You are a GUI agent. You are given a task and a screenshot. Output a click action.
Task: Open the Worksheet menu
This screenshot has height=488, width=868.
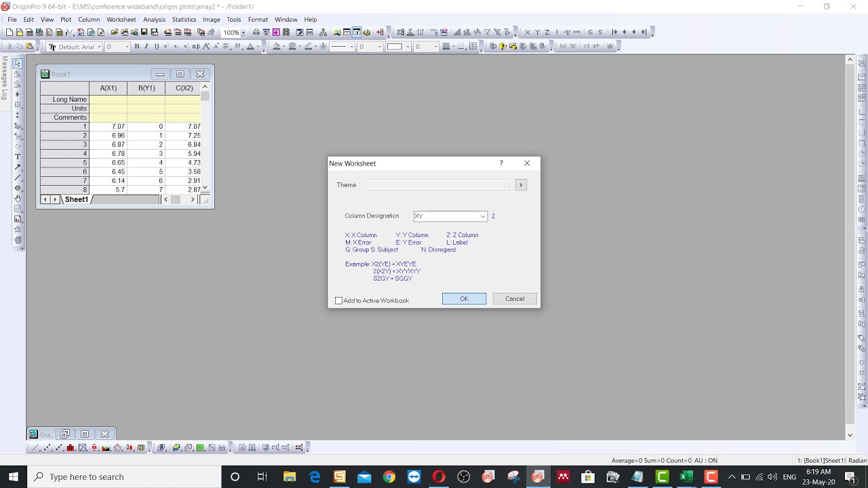tap(121, 20)
